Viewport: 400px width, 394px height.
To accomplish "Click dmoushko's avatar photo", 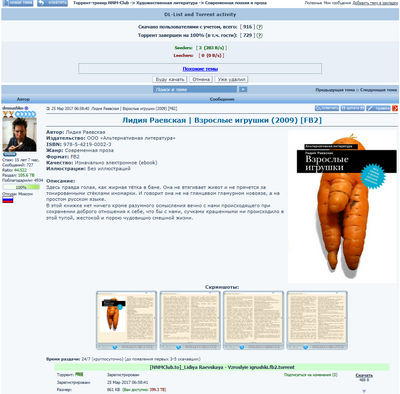I will [19, 135].
